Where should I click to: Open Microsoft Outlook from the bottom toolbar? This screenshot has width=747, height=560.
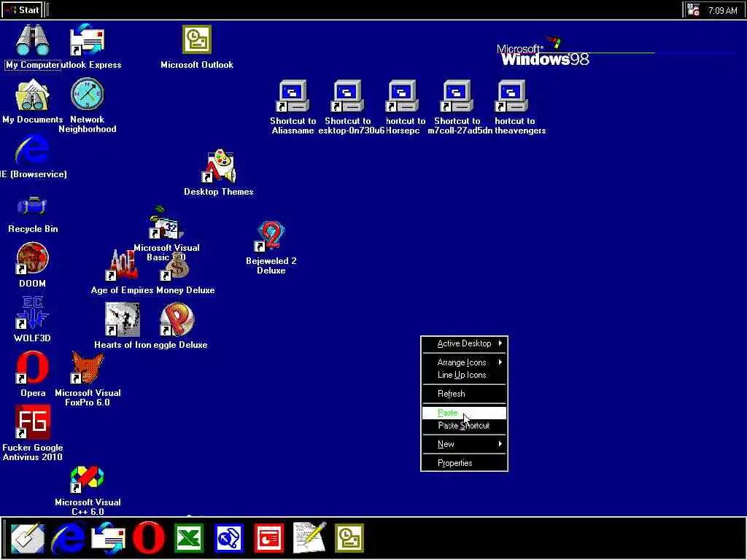pyautogui.click(x=349, y=538)
